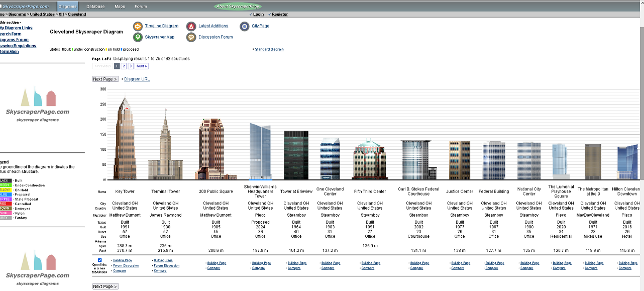Click Compare link under National City Center
The width and height of the screenshot is (644, 291).
pyautogui.click(x=527, y=268)
